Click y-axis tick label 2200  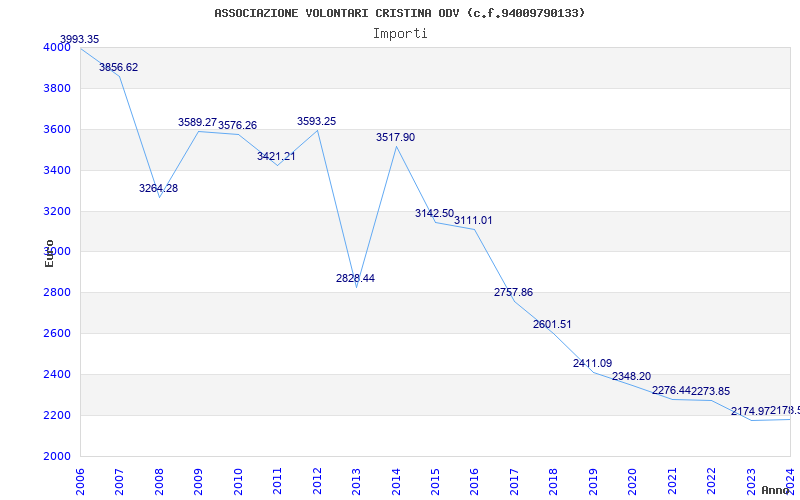(57, 415)
